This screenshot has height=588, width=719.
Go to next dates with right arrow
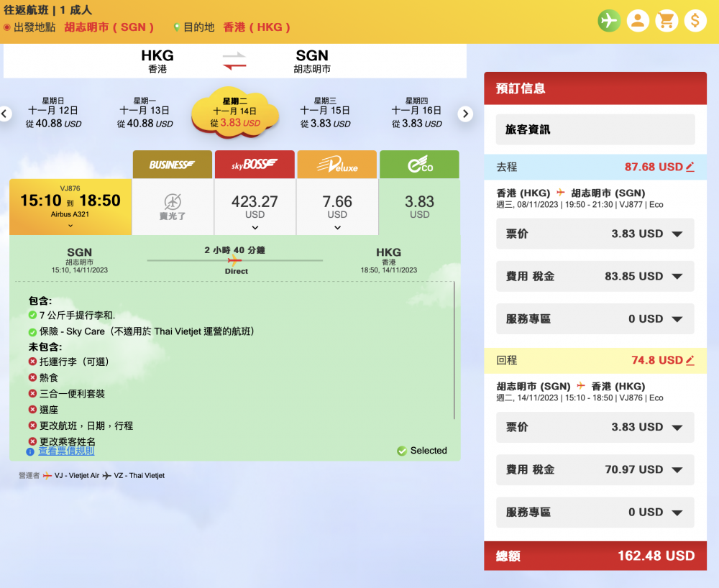click(x=465, y=114)
